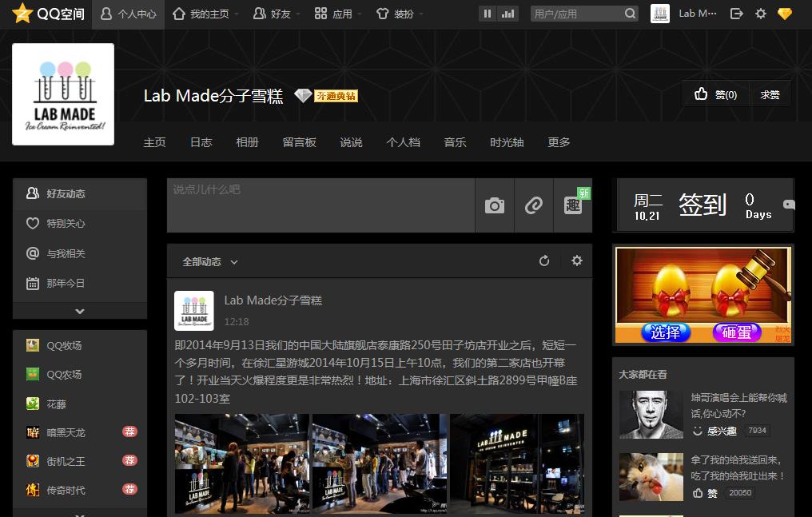Click the logout arrow icon

coord(736,14)
